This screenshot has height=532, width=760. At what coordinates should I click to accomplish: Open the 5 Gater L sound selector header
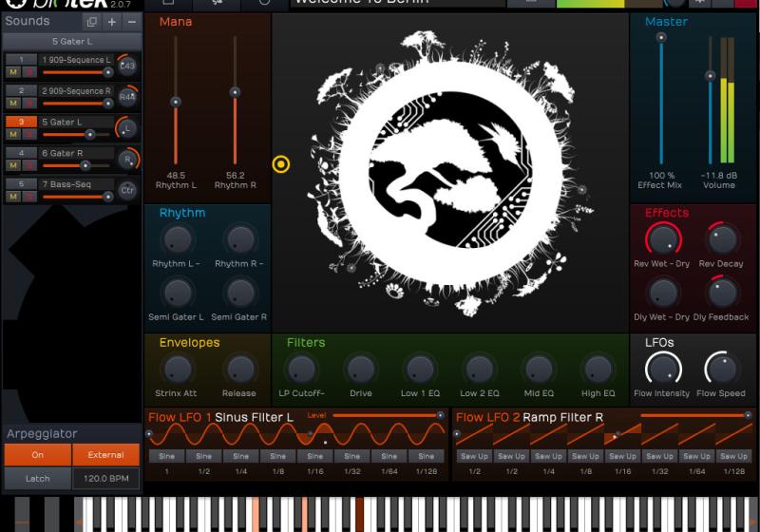coord(72,42)
